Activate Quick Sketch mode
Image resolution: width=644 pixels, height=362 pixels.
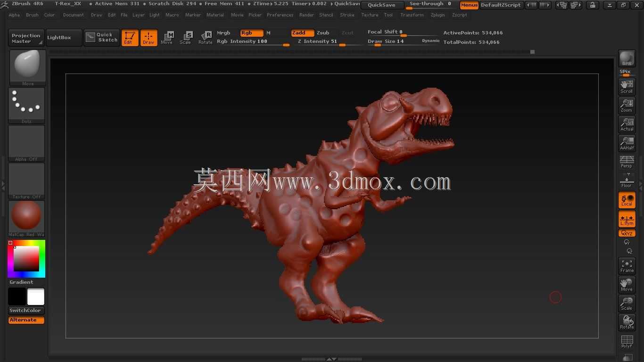click(102, 38)
